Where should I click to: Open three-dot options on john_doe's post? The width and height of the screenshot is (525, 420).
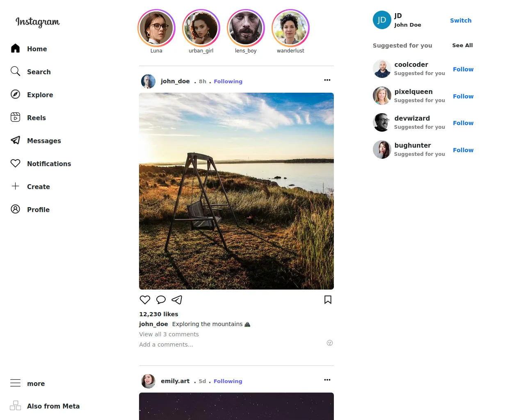[327, 80]
